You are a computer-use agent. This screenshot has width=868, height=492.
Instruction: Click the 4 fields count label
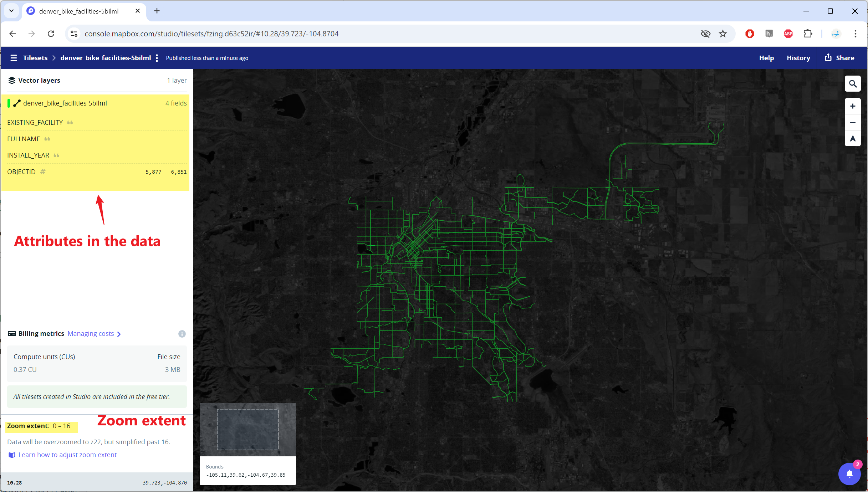click(176, 103)
